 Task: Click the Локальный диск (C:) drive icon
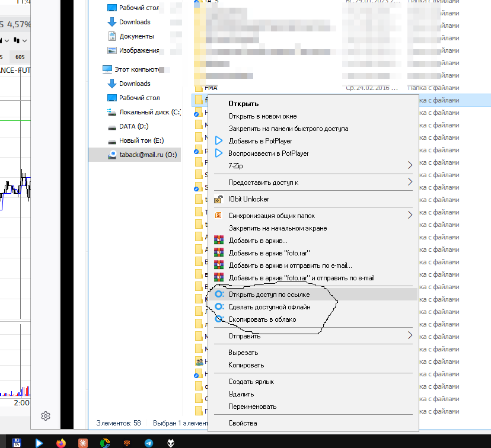112,112
